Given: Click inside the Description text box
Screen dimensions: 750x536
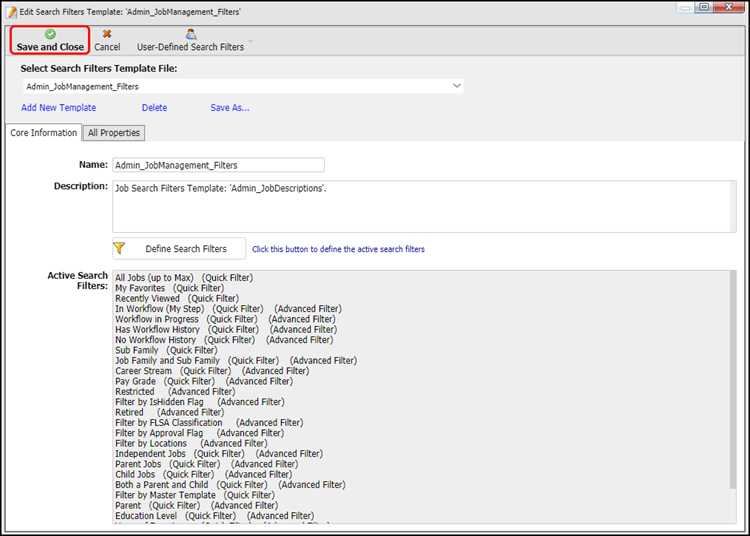Looking at the screenshot, I should tap(424, 206).
